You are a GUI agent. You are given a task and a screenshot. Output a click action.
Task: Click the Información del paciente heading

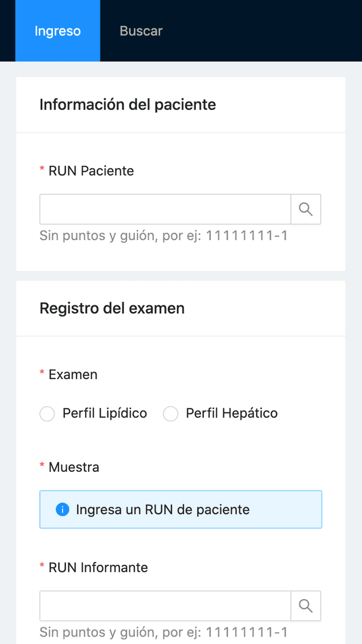pos(127,105)
